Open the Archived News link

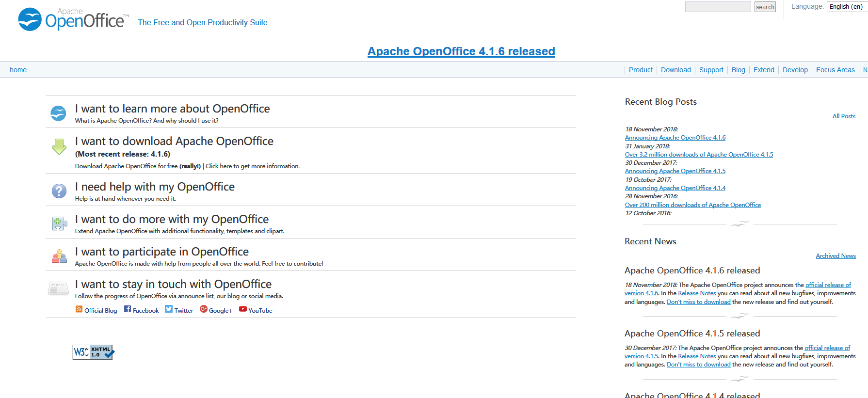tap(836, 256)
